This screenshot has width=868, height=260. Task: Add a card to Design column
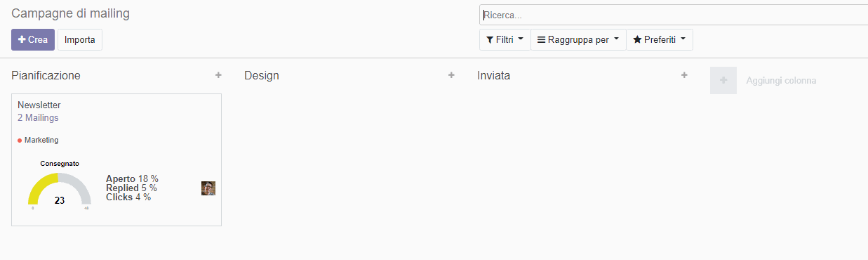point(451,75)
